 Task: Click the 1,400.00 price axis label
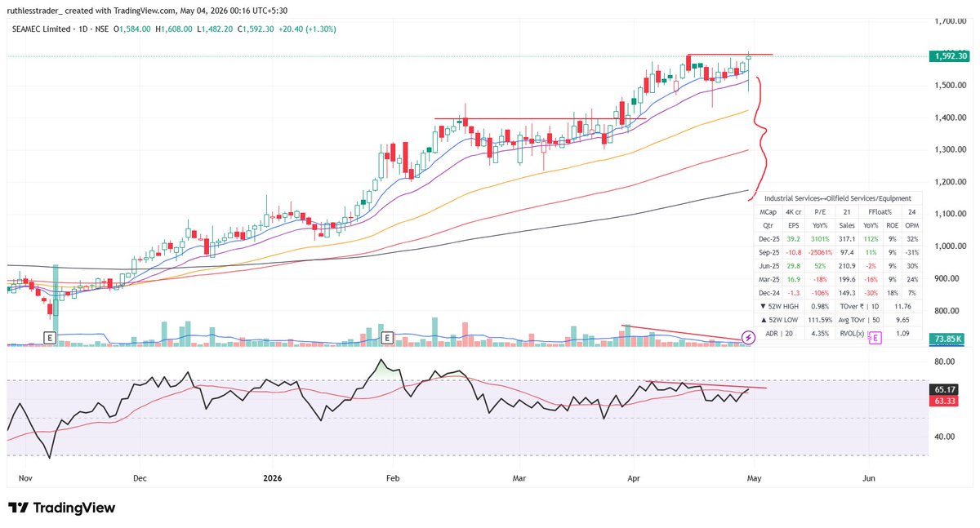pyautogui.click(x=949, y=118)
